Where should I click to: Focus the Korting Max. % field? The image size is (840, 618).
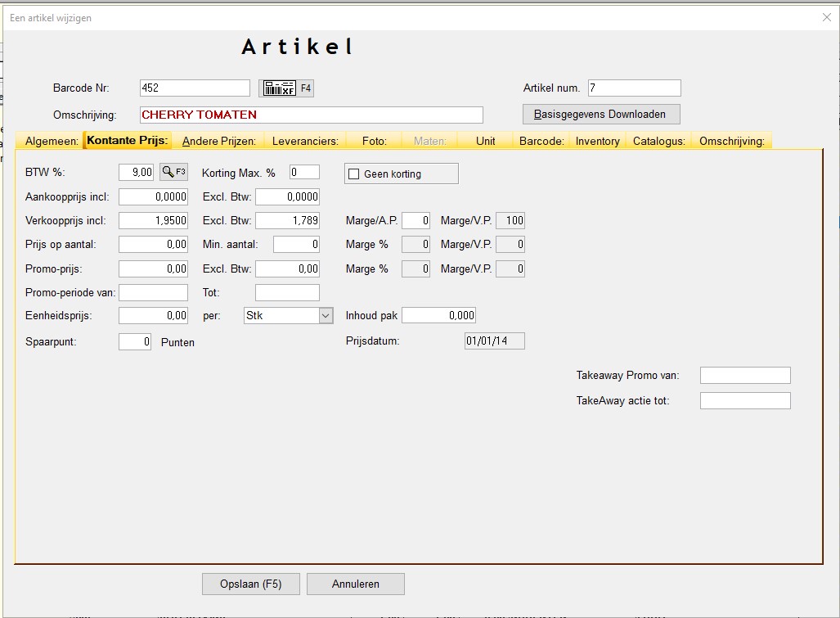tap(304, 172)
